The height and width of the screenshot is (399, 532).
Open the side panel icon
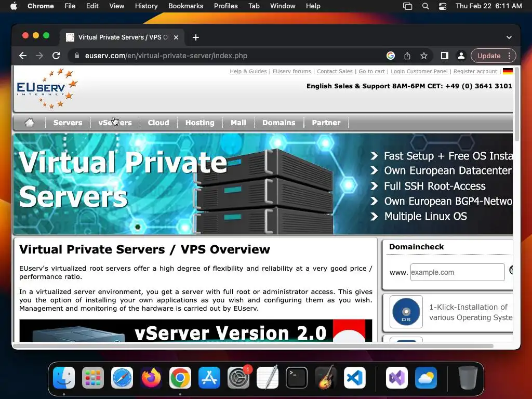point(445,56)
